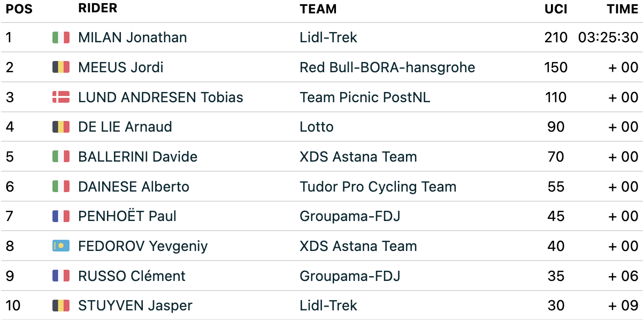This screenshot has width=644, height=320.
Task: Click the Belgian flag beside STUYVEN Jasper
Action: 61,306
